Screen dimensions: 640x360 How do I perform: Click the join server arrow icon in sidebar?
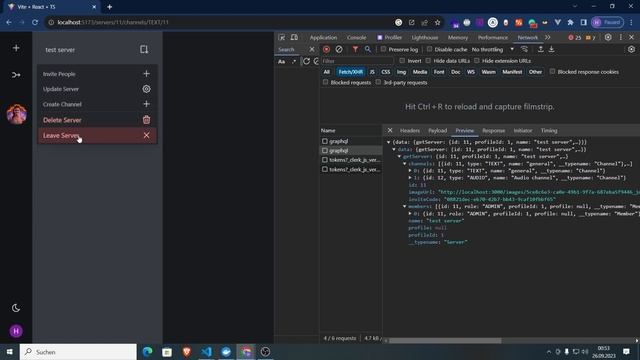pos(16,75)
